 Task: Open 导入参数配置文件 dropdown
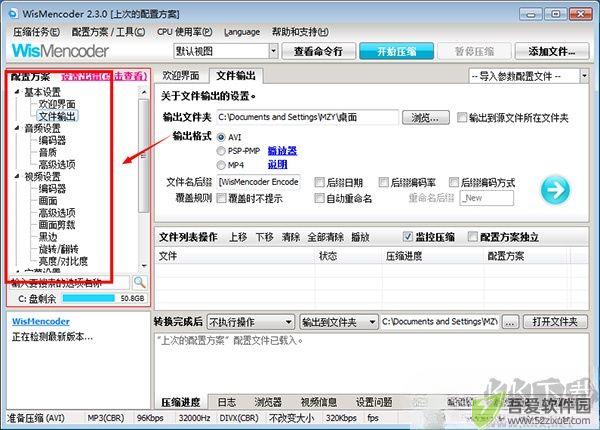click(x=584, y=76)
